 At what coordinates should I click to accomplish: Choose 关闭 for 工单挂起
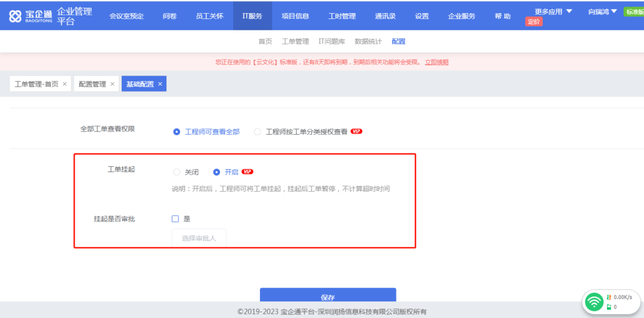(x=177, y=172)
